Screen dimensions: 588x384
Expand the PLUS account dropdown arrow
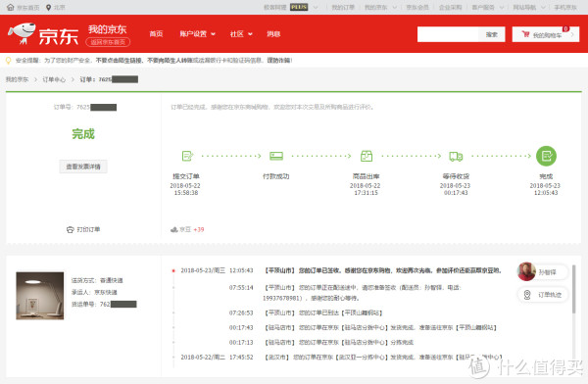click(316, 7)
